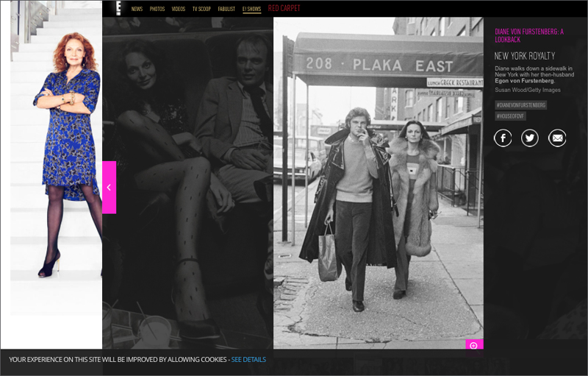The image size is (588, 376).
Task: Open the Red Carpet section
Action: 284,8
